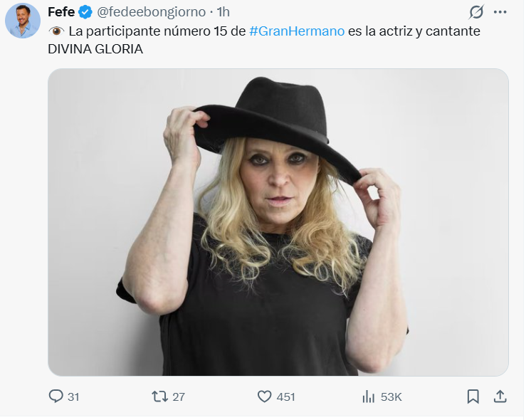This screenshot has height=420, width=531.
Task: Click the share upload arrow icon
Action: (x=500, y=397)
